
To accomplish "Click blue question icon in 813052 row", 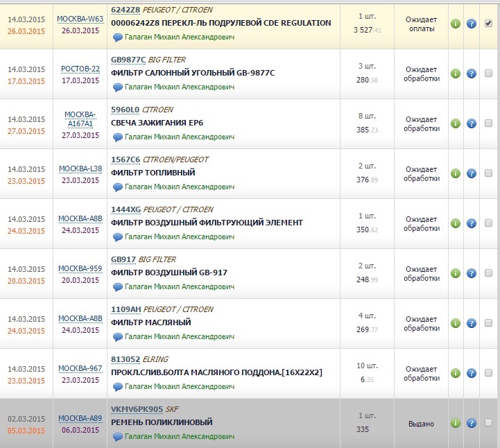I will pyautogui.click(x=472, y=373).
